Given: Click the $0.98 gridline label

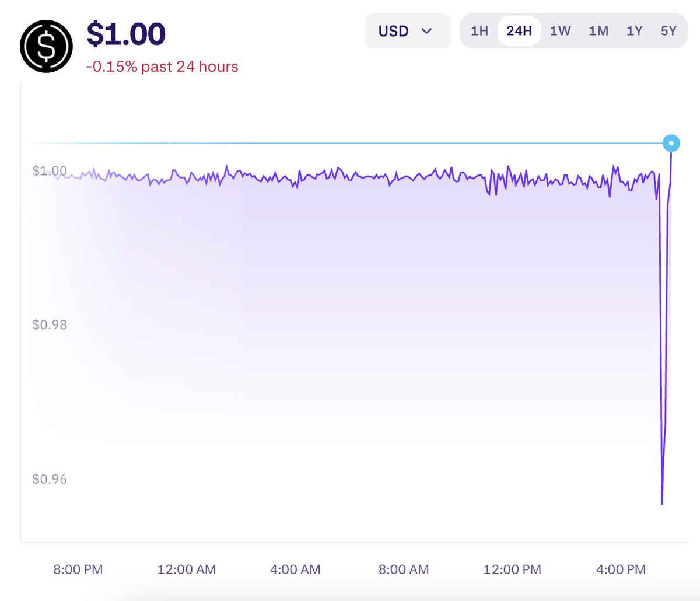Looking at the screenshot, I should coord(50,324).
